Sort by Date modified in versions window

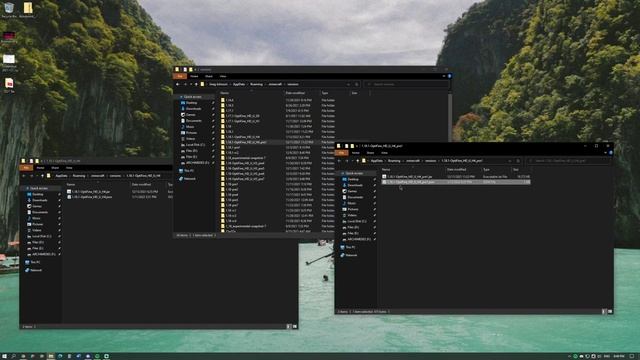coord(295,93)
